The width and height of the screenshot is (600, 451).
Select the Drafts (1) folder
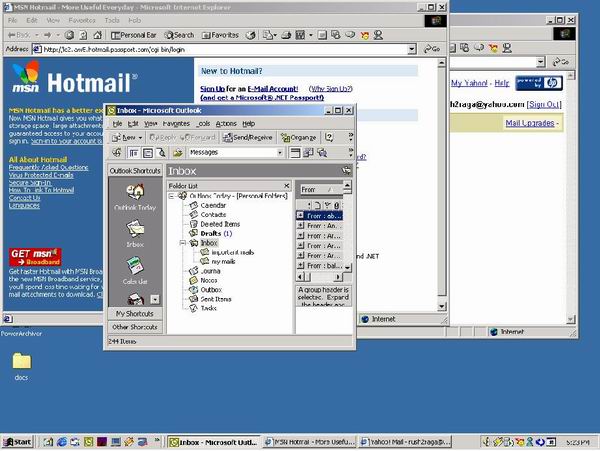216,233
